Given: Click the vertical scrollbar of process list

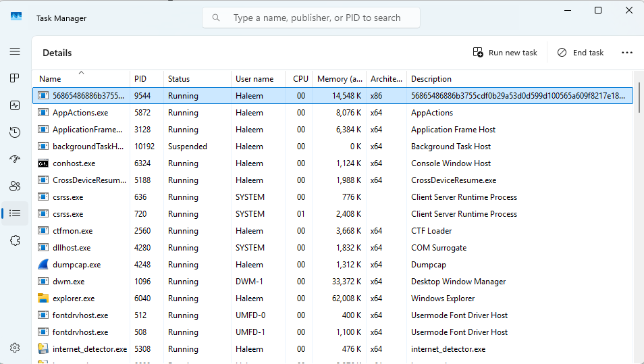Looking at the screenshot, I should pos(639,97).
